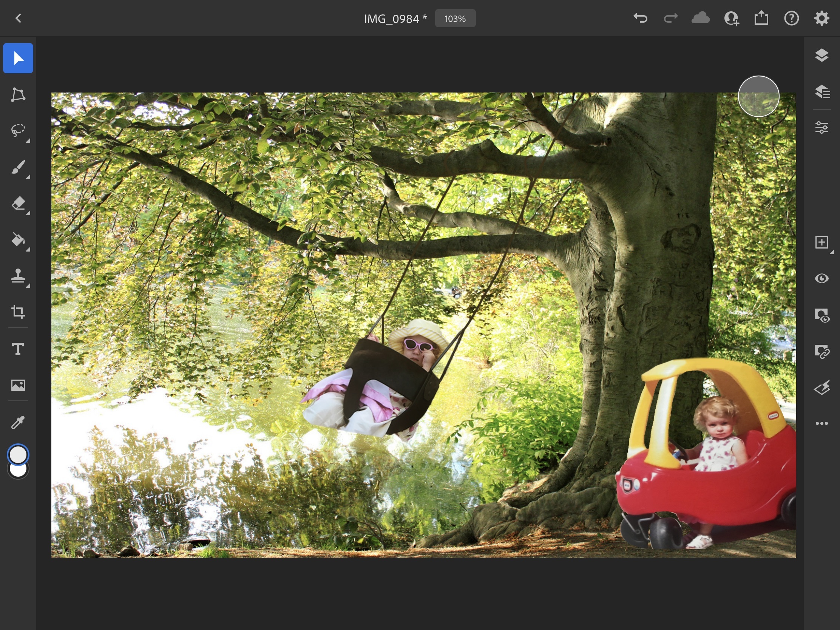The height and width of the screenshot is (630, 840).
Task: Click the foreground color swatch
Action: (x=18, y=454)
